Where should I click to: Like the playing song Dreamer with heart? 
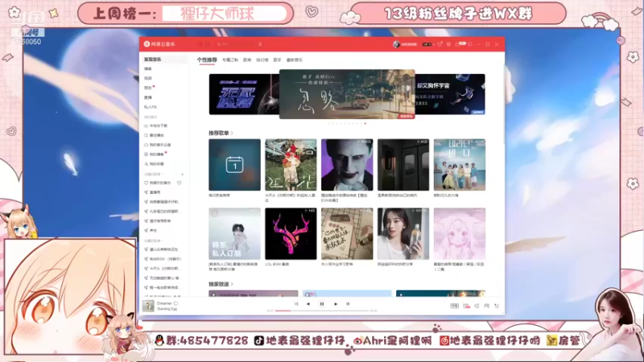[x=175, y=303]
